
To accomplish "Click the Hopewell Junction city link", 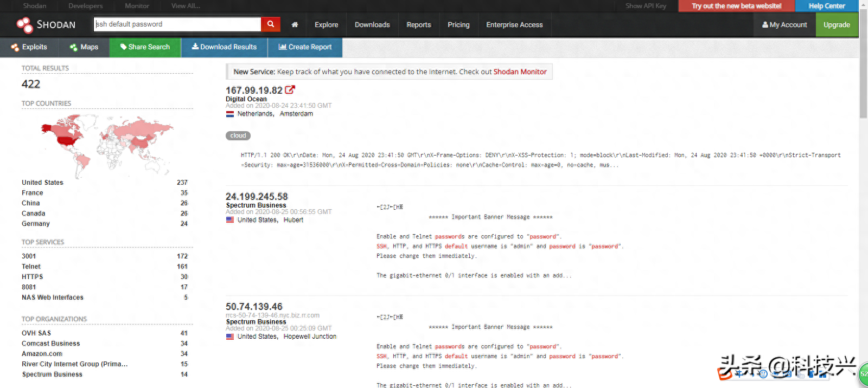I will (x=310, y=337).
